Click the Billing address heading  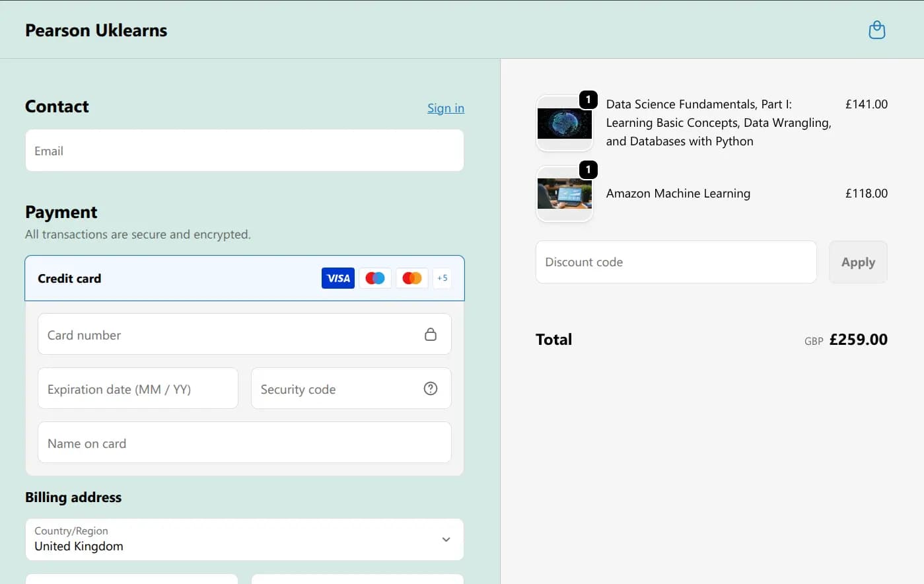73,497
